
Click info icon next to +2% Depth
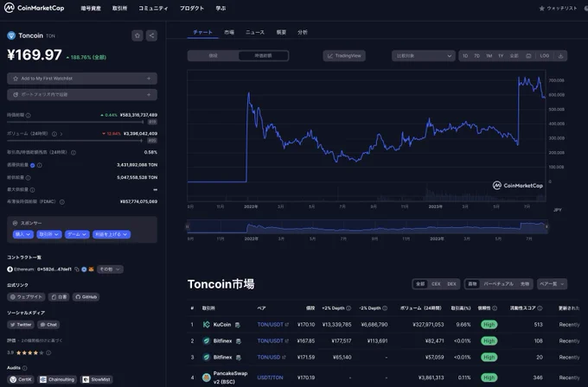[x=348, y=308]
